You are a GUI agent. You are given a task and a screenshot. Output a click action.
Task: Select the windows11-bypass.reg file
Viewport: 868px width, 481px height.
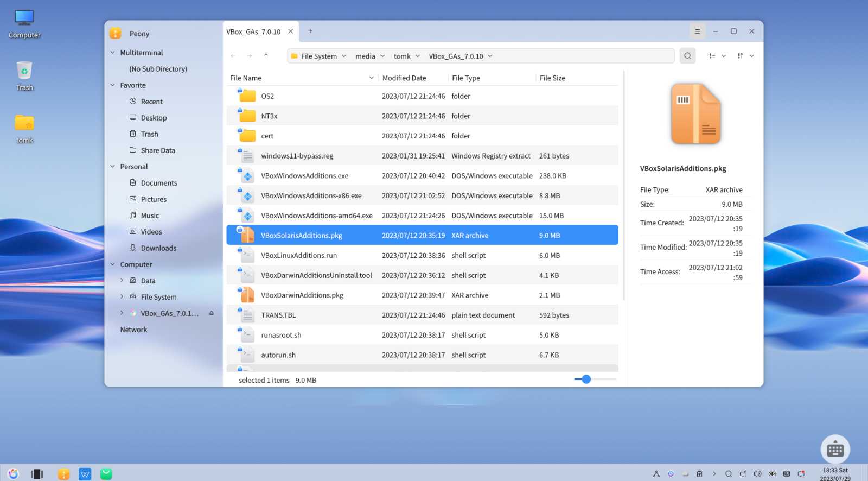pyautogui.click(x=422, y=156)
